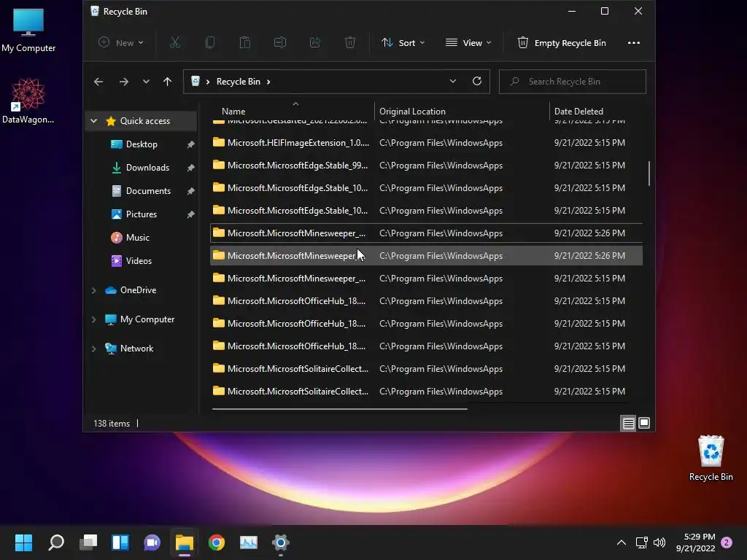Open the View dropdown

[x=468, y=43]
